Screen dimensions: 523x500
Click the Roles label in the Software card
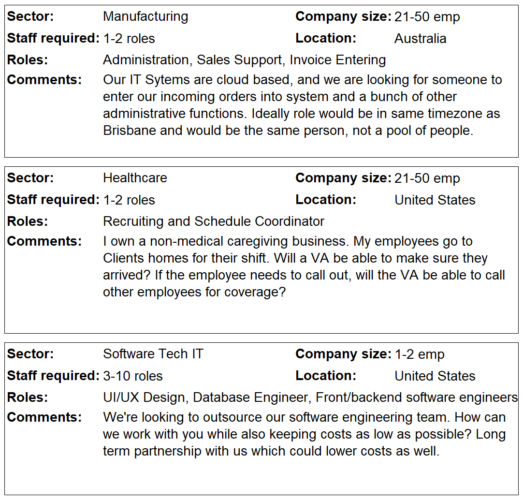point(27,397)
